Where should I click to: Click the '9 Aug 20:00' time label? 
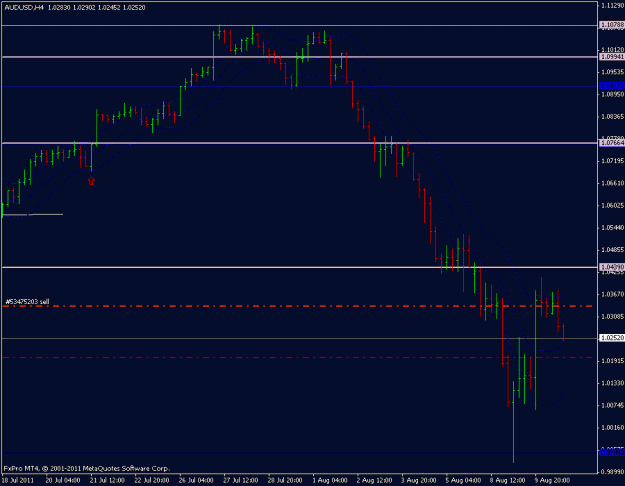point(552,480)
